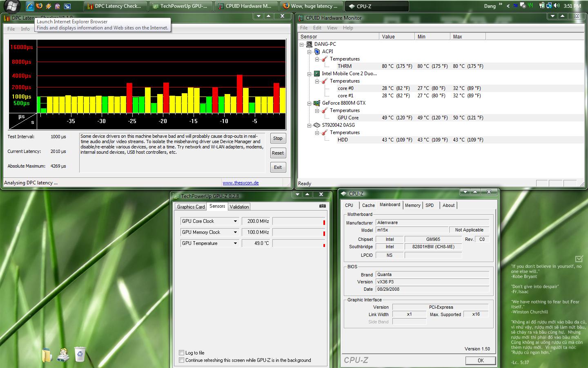Open Edit menu in CPUID Hardware Monitor
The height and width of the screenshot is (368, 588).
[x=317, y=28]
